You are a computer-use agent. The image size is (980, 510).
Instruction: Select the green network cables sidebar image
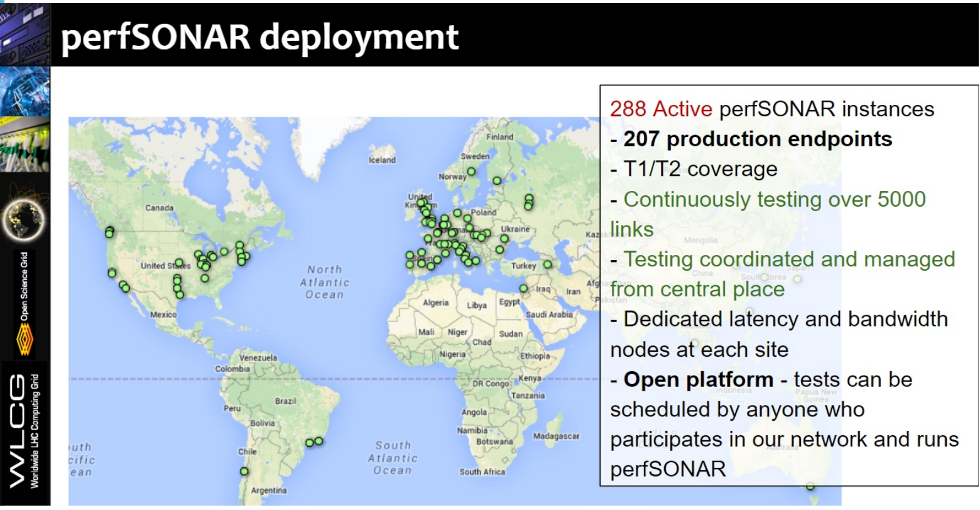tap(24, 146)
